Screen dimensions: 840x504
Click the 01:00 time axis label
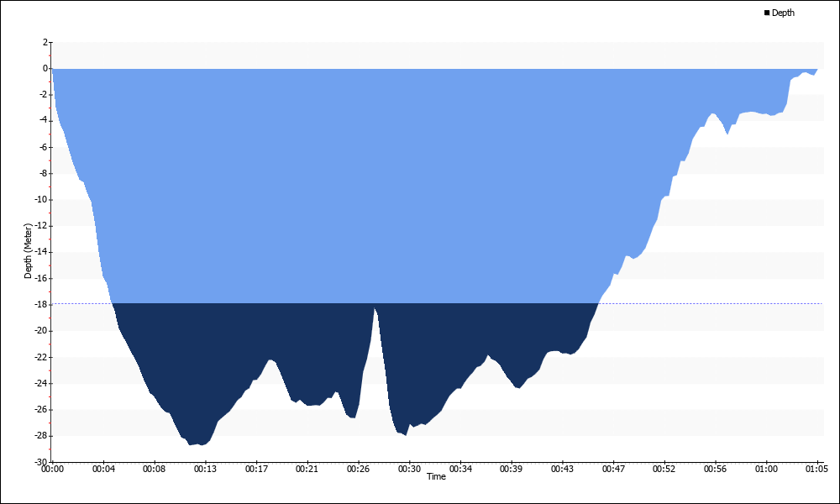[766, 470]
